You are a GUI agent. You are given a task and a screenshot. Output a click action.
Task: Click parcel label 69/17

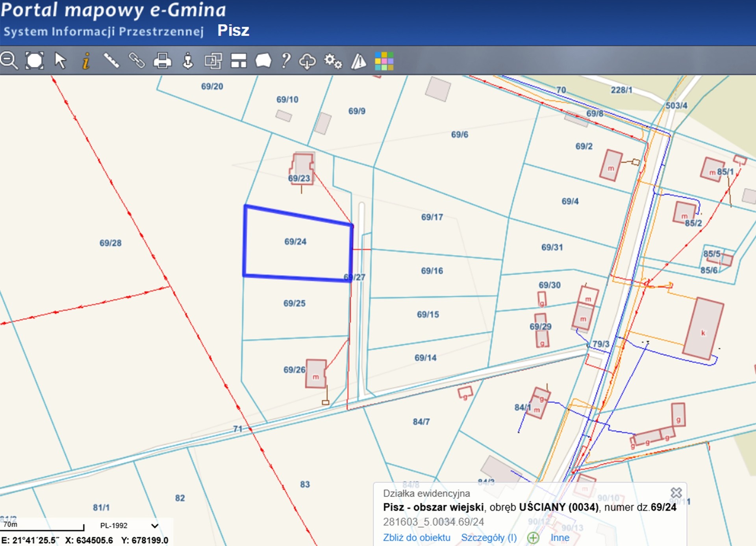pos(432,217)
